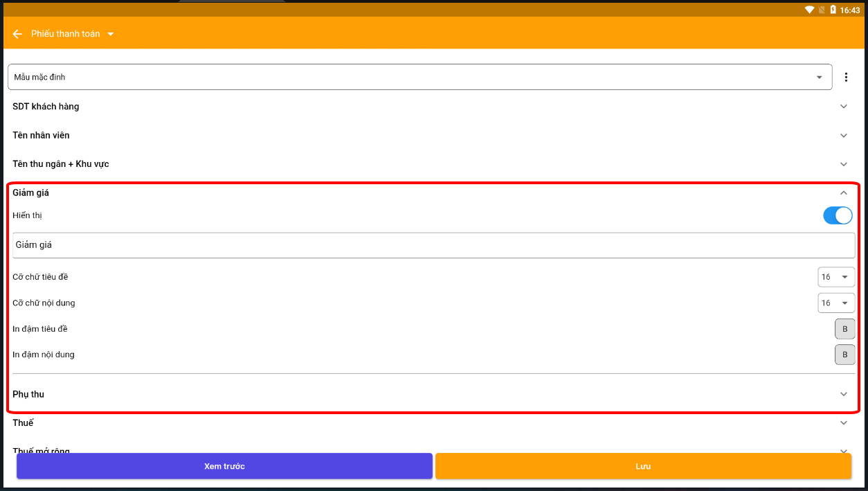Expand the Tên nhân viên section
Screen dimensions: 868x491
tap(843, 136)
